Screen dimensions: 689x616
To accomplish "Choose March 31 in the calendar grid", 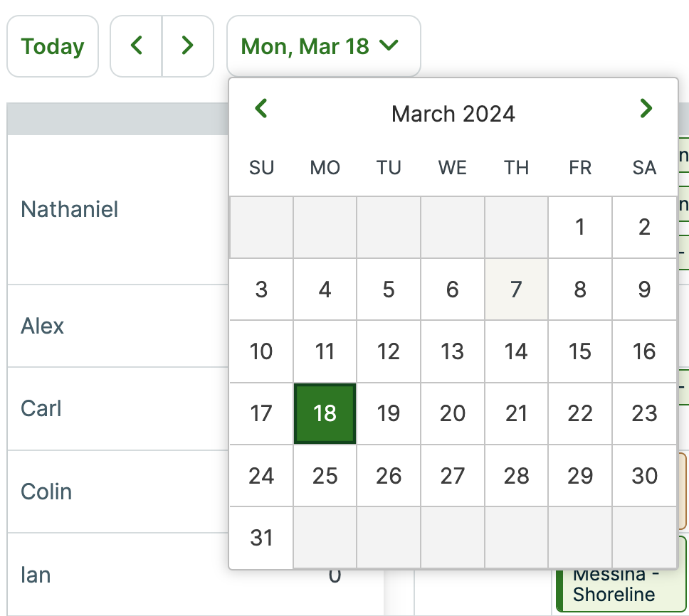I will (x=261, y=538).
